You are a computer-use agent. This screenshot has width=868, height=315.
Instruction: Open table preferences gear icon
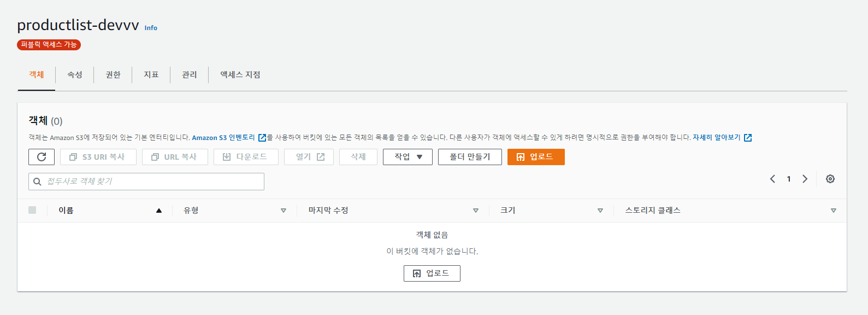pyautogui.click(x=830, y=179)
